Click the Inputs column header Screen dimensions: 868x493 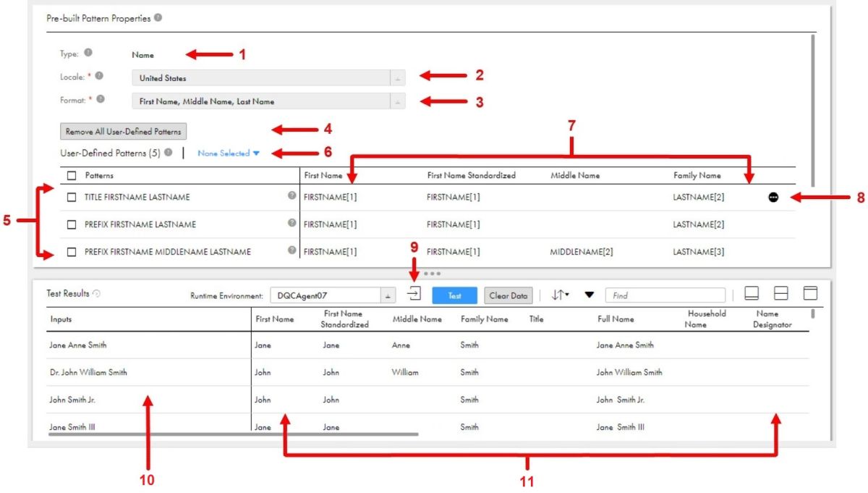pos(61,319)
